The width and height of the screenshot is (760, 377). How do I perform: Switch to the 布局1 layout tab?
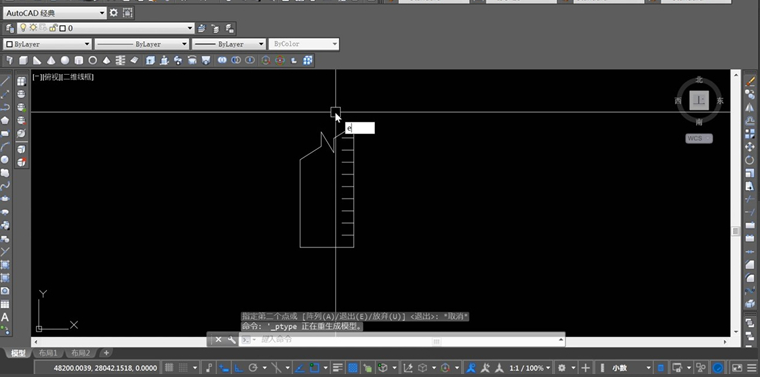pyautogui.click(x=48, y=353)
